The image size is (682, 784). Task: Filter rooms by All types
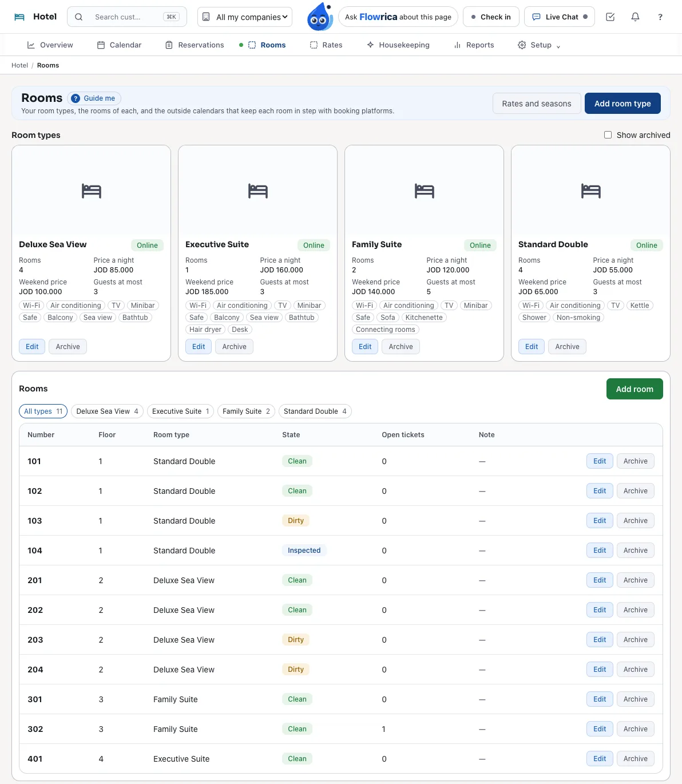tap(43, 411)
